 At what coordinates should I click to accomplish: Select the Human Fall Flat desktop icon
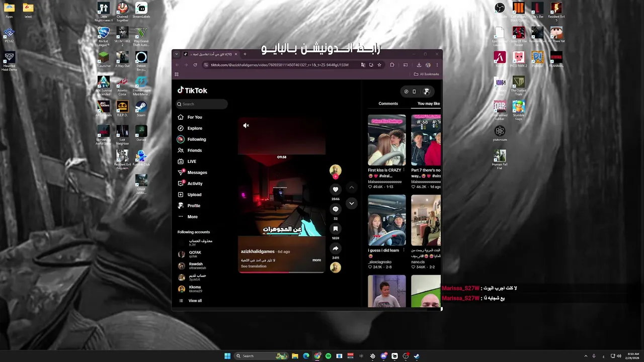click(x=500, y=159)
